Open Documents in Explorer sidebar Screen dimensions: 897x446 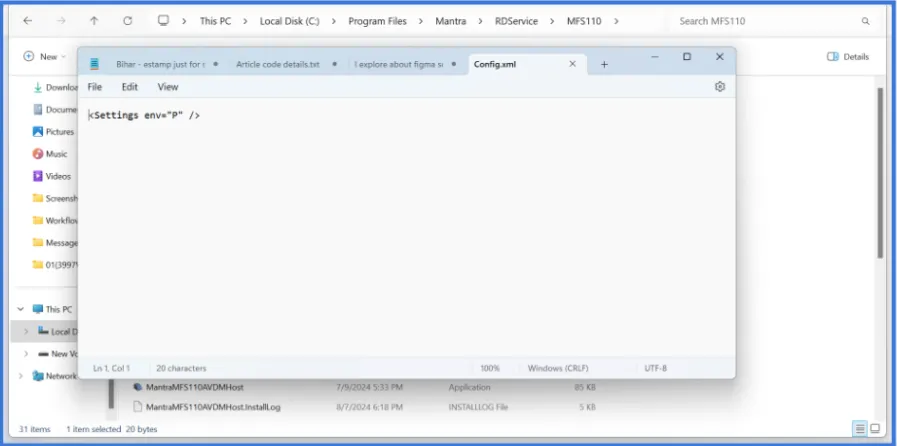tap(55, 109)
